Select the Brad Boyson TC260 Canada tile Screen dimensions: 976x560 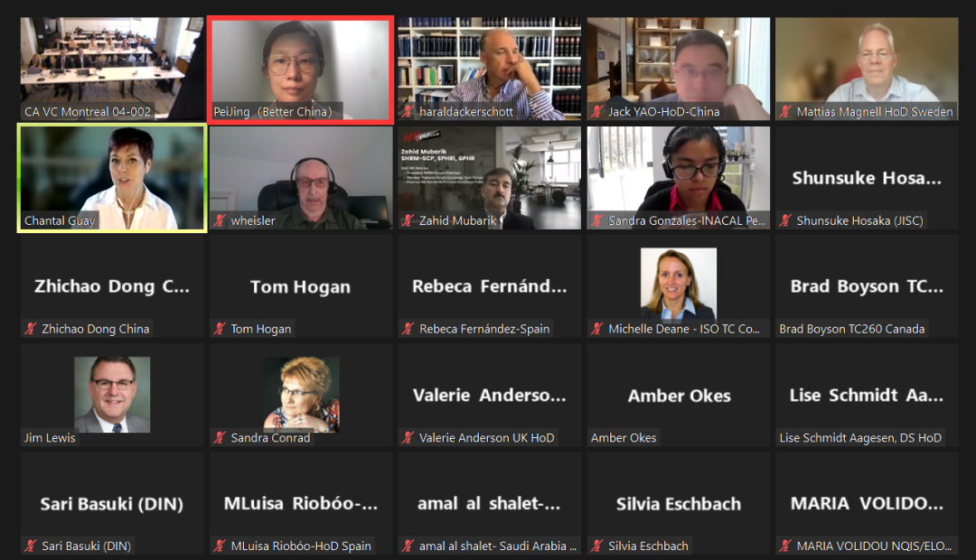867,286
